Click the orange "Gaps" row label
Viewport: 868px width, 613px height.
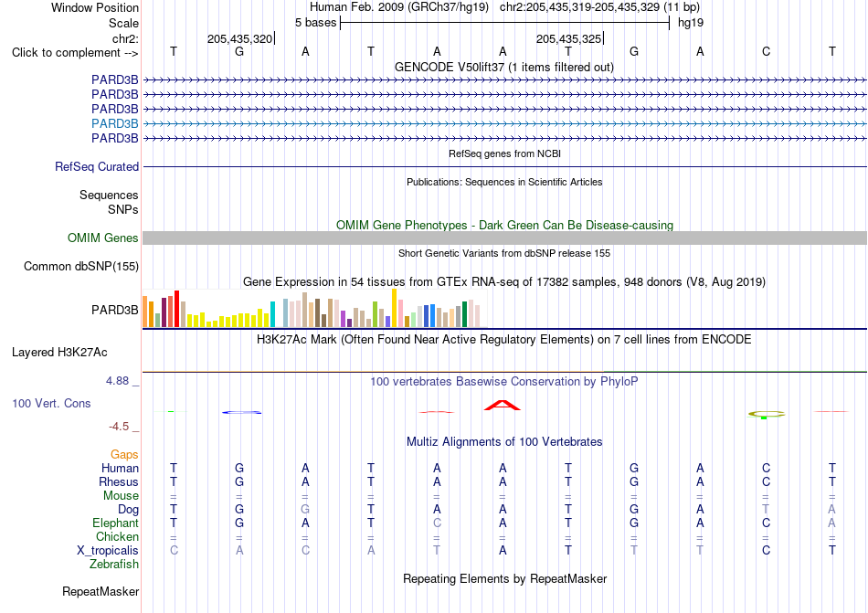coord(124,455)
